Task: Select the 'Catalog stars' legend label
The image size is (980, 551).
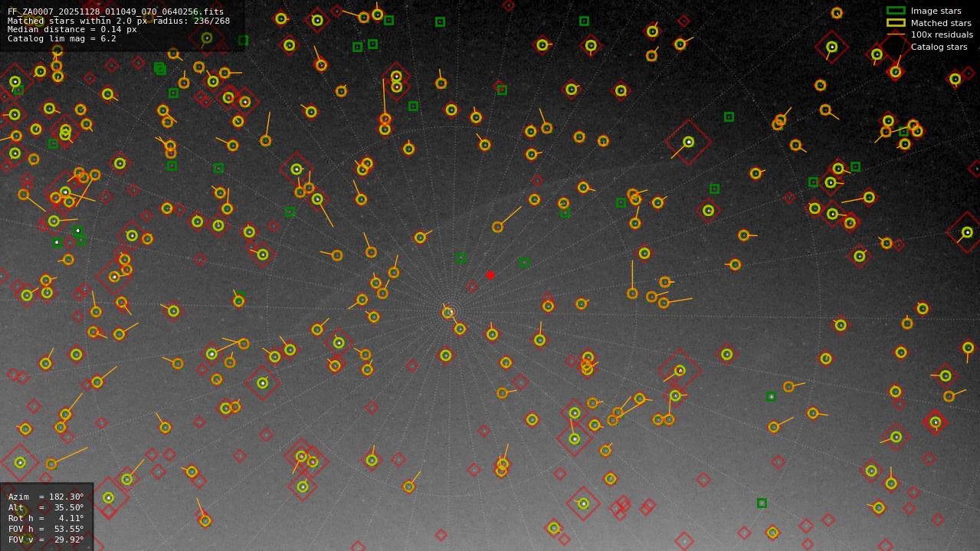Action: click(939, 47)
